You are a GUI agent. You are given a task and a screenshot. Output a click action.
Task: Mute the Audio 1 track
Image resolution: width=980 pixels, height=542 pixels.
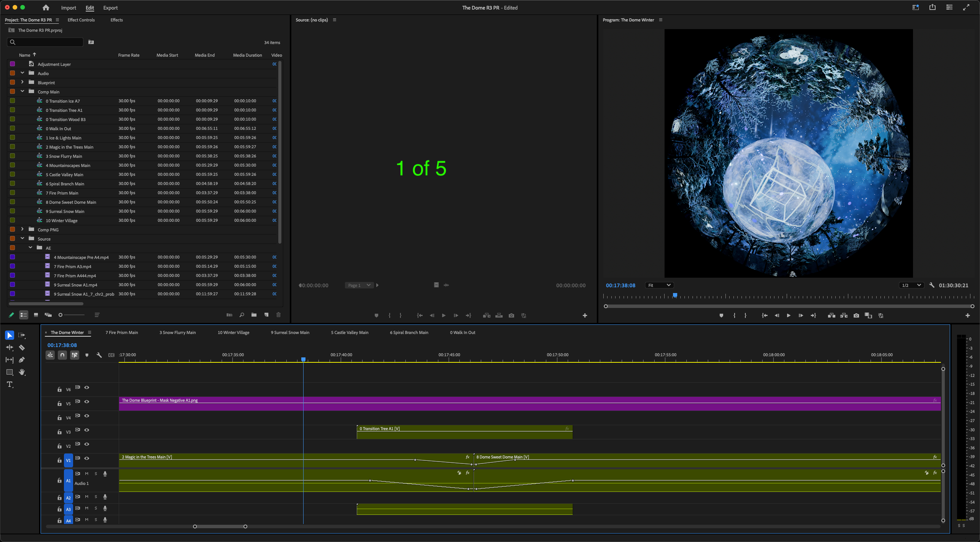pos(87,474)
